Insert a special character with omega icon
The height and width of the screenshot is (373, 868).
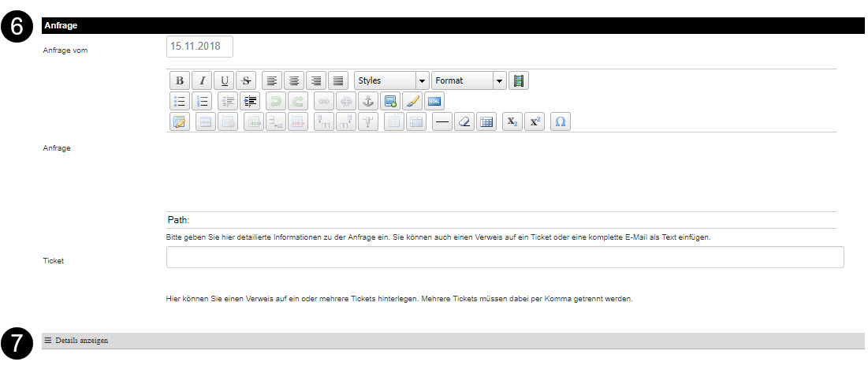coord(560,122)
